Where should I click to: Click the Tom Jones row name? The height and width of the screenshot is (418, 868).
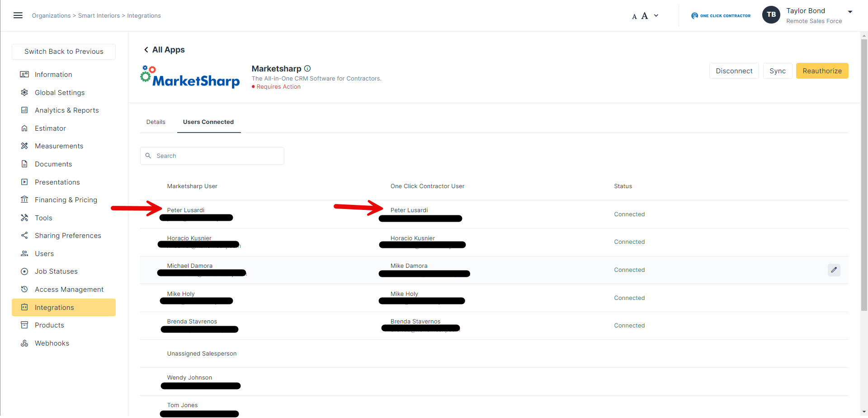coord(183,405)
